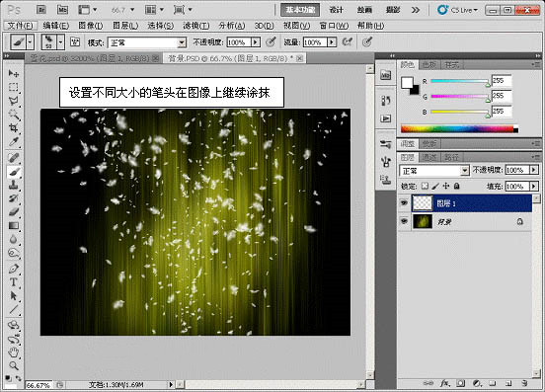This screenshot has height=392, width=545.
Task: Select the Line tool
Action: 14,309
